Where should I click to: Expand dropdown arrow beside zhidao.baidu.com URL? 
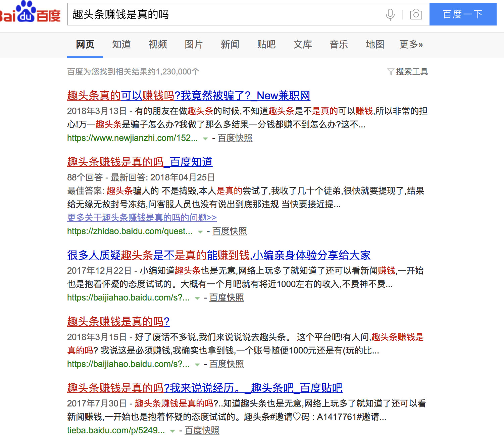click(200, 232)
